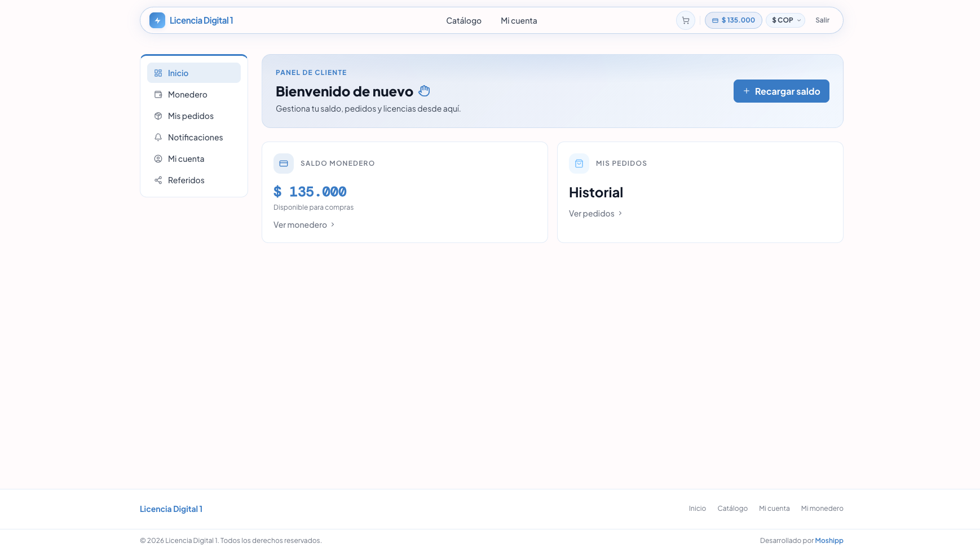Image resolution: width=980 pixels, height=552 pixels.
Task: Click the $135.000 balance chip
Action: [x=733, y=20]
